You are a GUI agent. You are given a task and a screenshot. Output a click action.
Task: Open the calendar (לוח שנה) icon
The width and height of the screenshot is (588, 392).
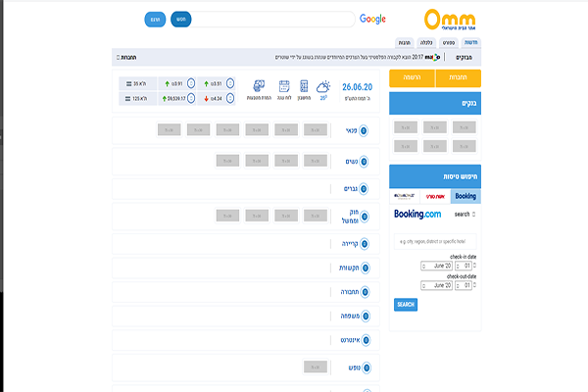[284, 87]
